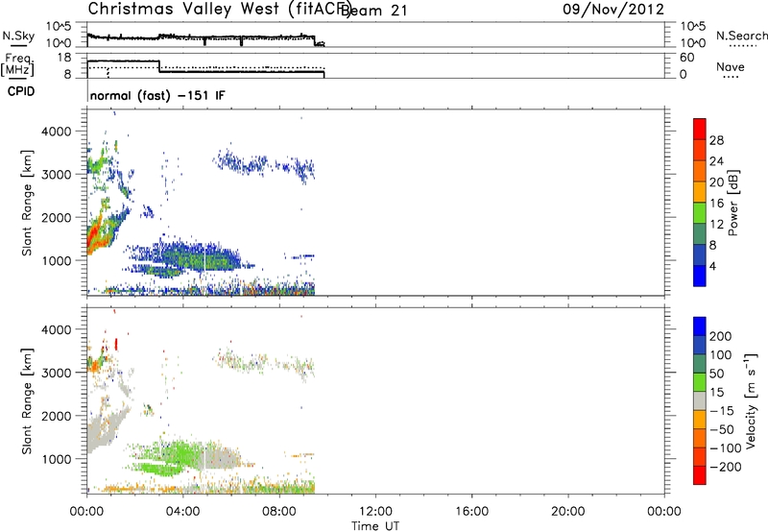768x532 pixels.
Task: Click the rightmost 00:00 time label
Action: pos(664,512)
